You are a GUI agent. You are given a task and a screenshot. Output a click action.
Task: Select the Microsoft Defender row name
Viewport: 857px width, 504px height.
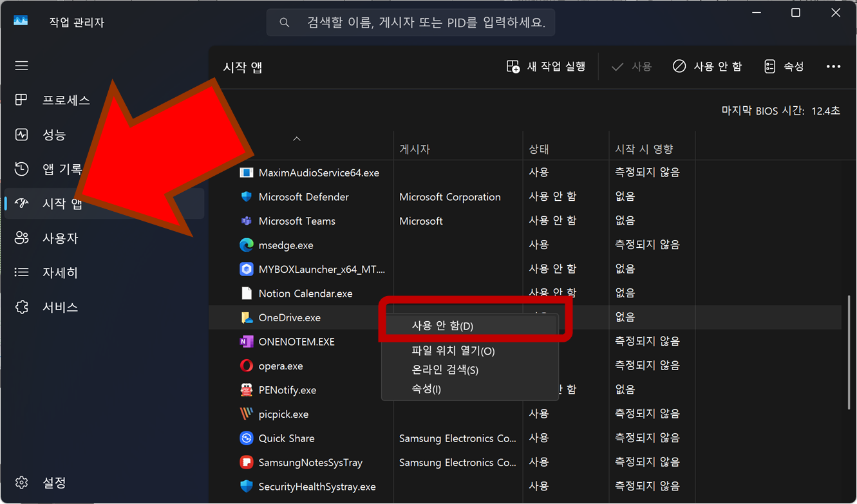point(303,197)
